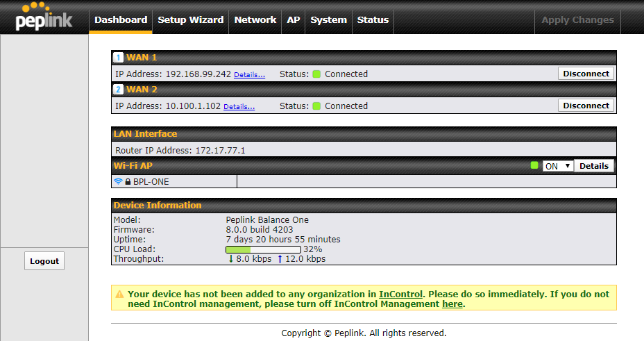
Task: Click the WAN 1 IP address 192.168.99.242
Action: pos(198,74)
